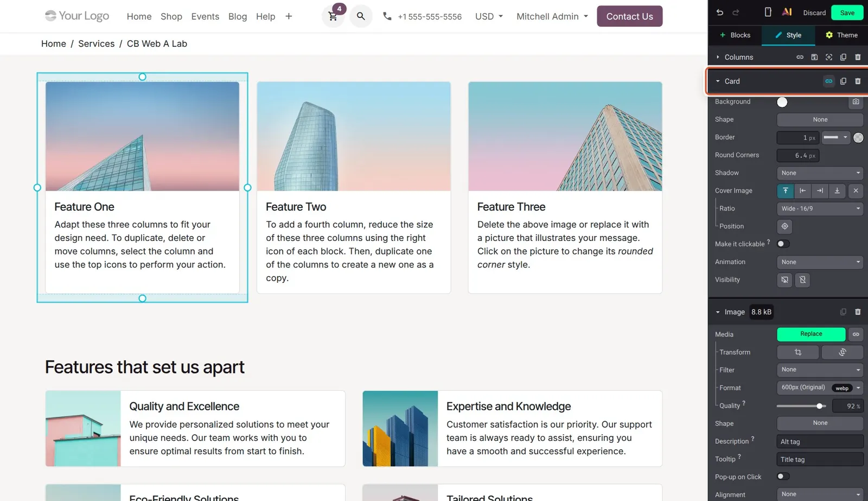Open the Events menu item
Viewport: 868px width, 501px height.
point(205,16)
